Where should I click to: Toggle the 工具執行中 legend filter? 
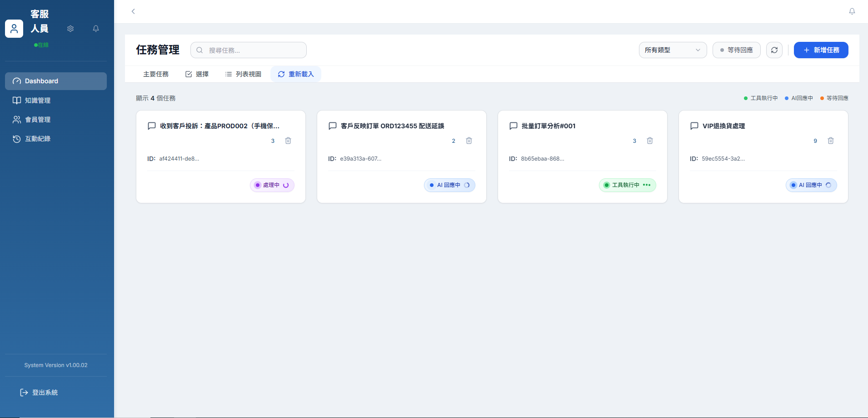tap(760, 98)
